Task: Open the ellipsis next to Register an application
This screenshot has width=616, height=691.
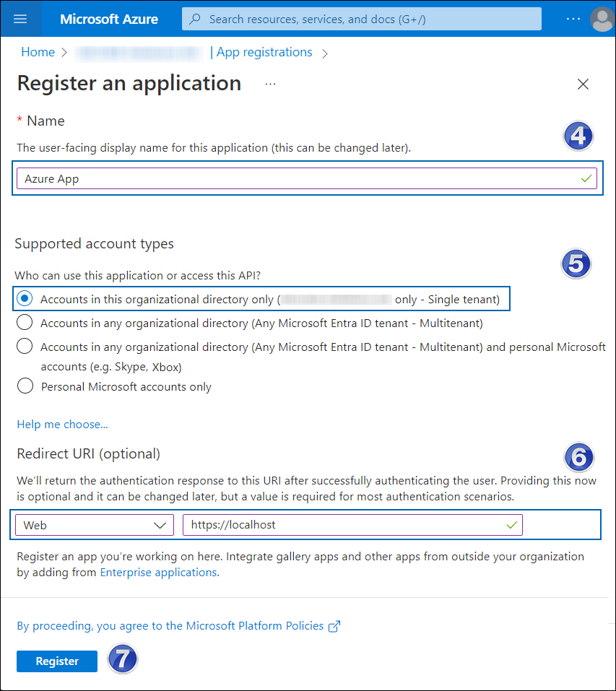Action: point(270,85)
